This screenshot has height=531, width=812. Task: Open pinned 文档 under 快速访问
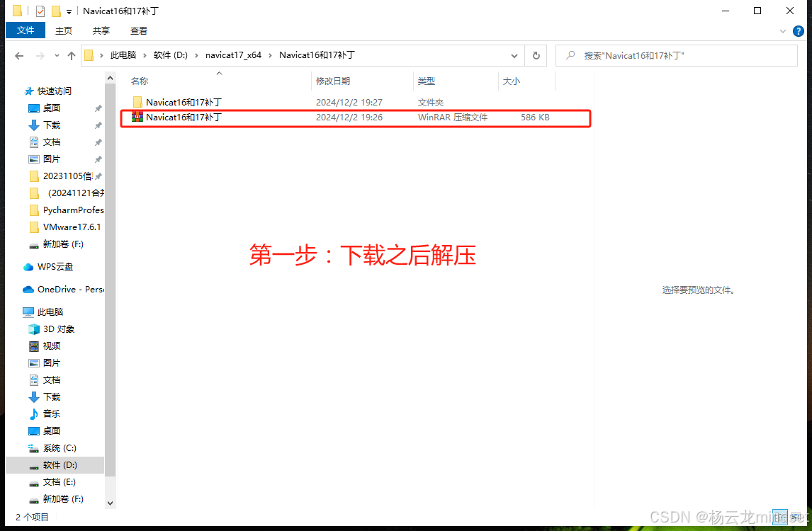click(51, 142)
